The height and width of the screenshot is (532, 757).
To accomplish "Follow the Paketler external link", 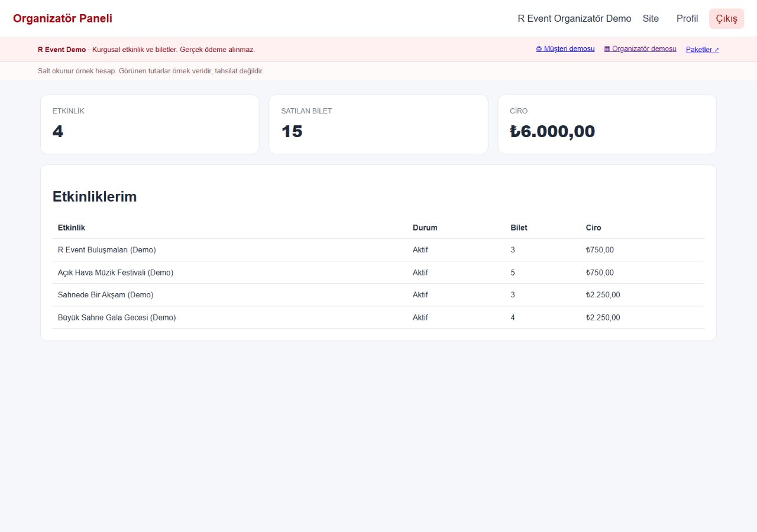I will coord(703,50).
